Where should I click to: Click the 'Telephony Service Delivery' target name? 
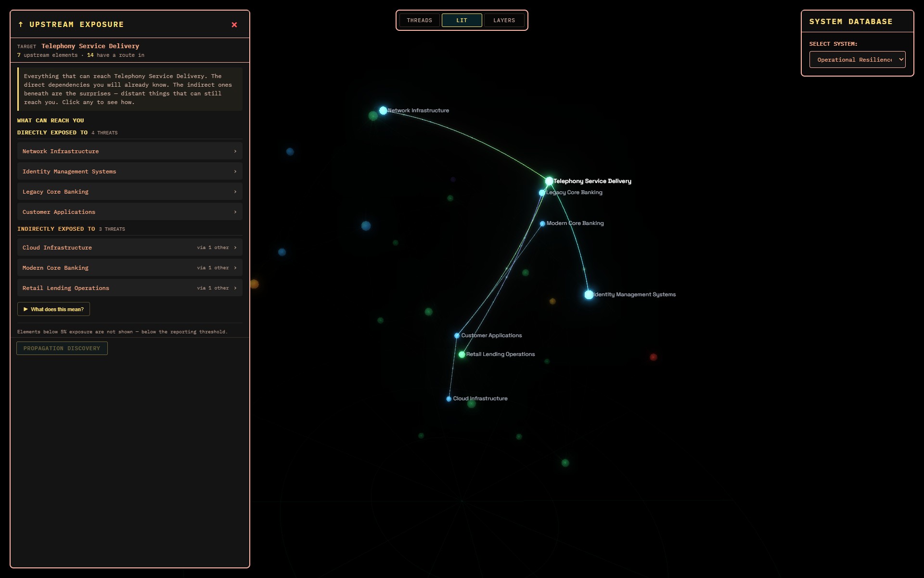(90, 46)
